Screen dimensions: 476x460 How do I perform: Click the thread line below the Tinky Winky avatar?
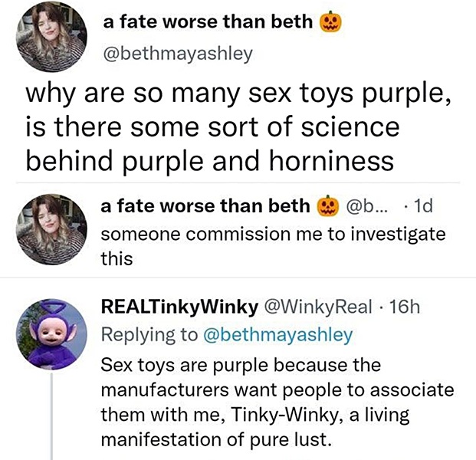click(x=52, y=414)
